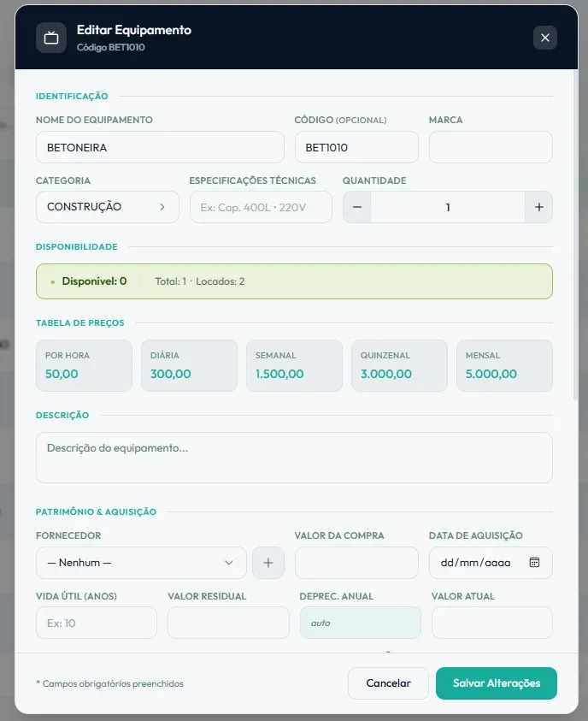This screenshot has height=721, width=588.
Task: Edit the Quinzenal price 3.000,00
Action: point(399,365)
